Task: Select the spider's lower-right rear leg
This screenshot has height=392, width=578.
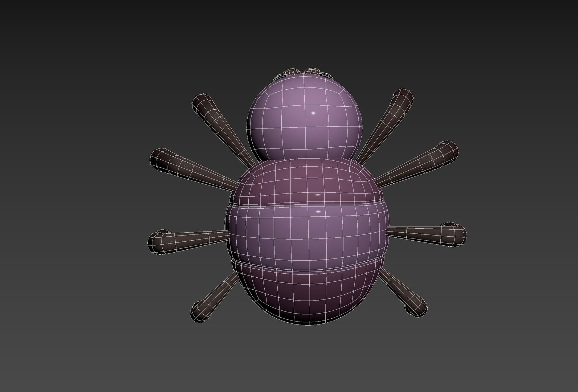Action: point(403,293)
